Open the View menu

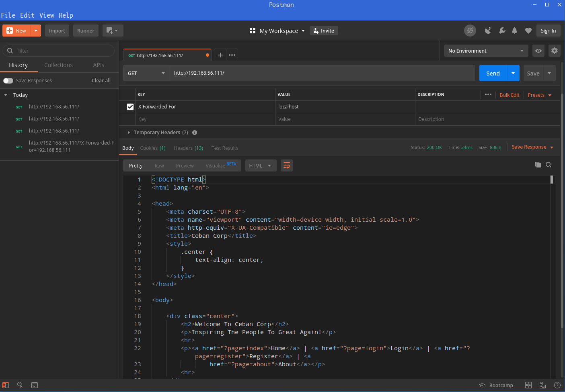coord(47,15)
